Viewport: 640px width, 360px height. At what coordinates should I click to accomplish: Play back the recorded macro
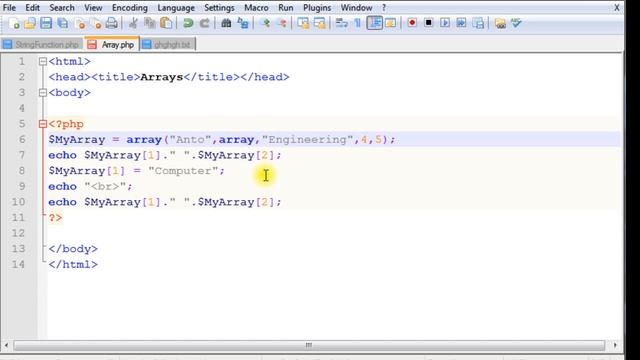click(445, 23)
